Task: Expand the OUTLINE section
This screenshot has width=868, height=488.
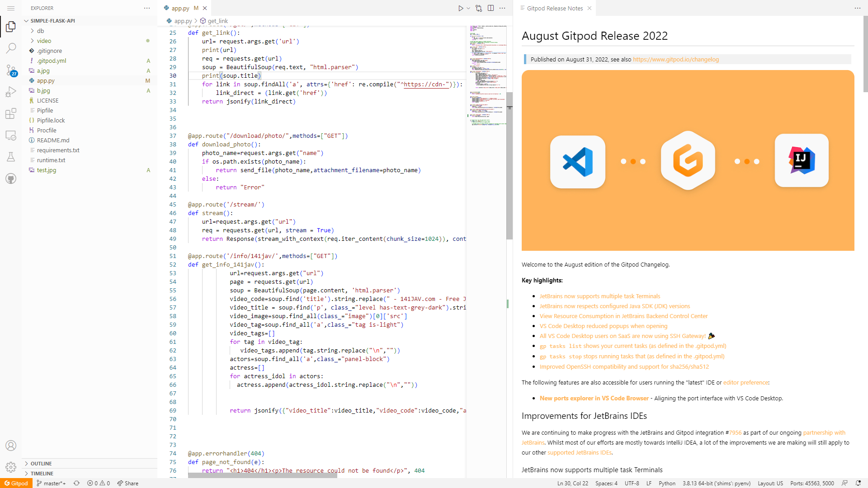Action: pyautogui.click(x=41, y=464)
